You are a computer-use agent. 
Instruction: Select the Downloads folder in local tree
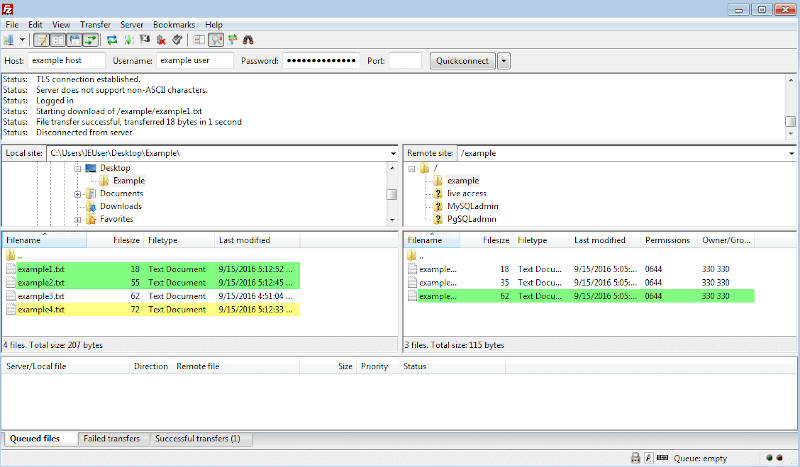click(121, 206)
